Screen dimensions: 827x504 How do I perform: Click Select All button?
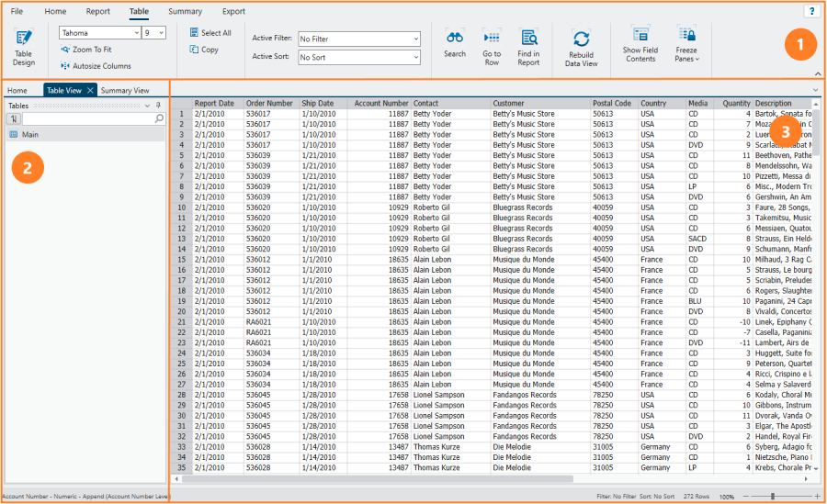pyautogui.click(x=210, y=33)
